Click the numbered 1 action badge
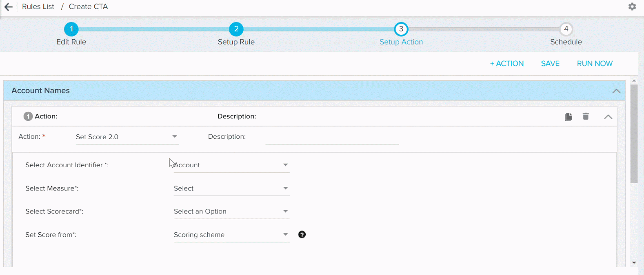Image resolution: width=644 pixels, height=275 pixels. click(28, 117)
